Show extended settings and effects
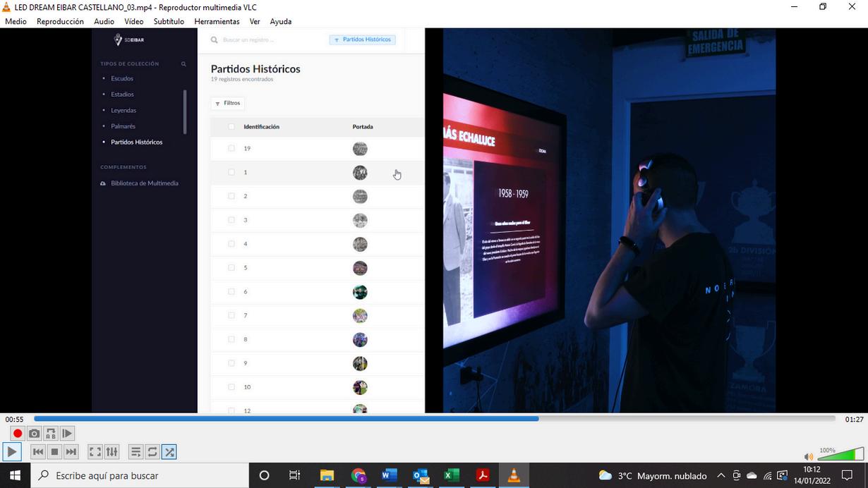The height and width of the screenshot is (488, 868). point(111,451)
